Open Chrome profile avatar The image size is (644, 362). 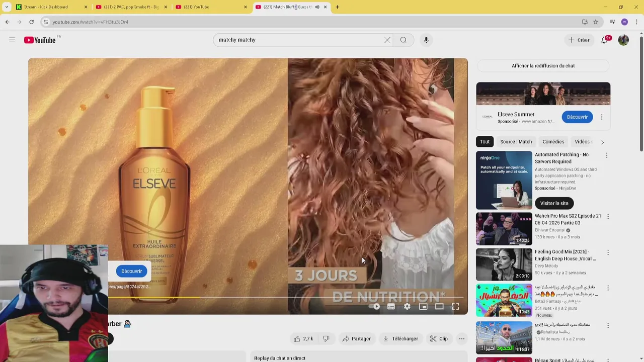tap(624, 22)
